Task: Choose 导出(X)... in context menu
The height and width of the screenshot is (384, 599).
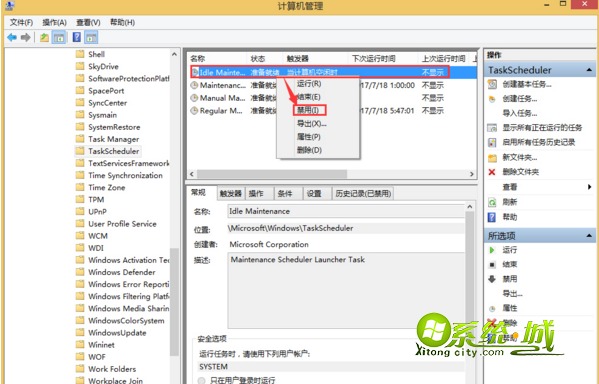Action: pos(318,124)
